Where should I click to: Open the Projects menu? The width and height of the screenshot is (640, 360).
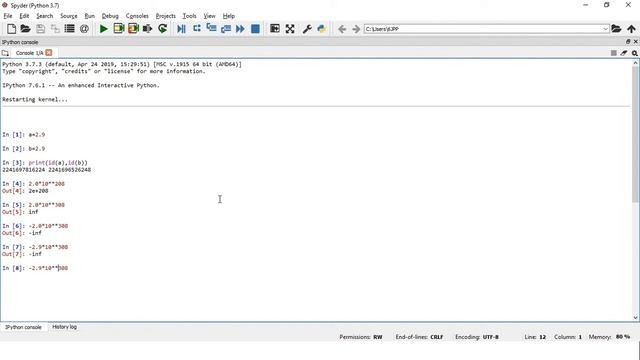[165, 16]
